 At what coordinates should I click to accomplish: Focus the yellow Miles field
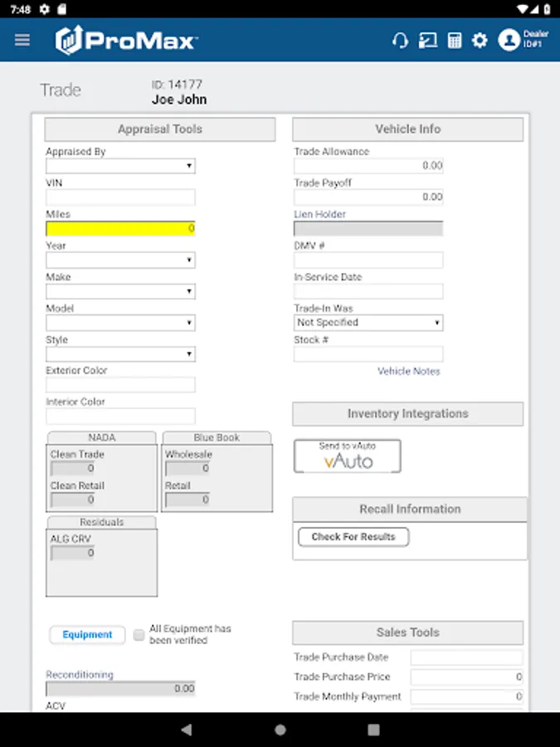120,229
